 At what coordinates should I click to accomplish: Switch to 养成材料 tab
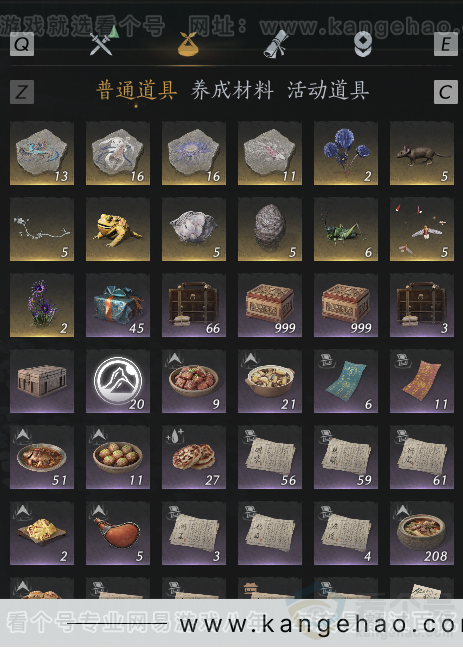232,91
